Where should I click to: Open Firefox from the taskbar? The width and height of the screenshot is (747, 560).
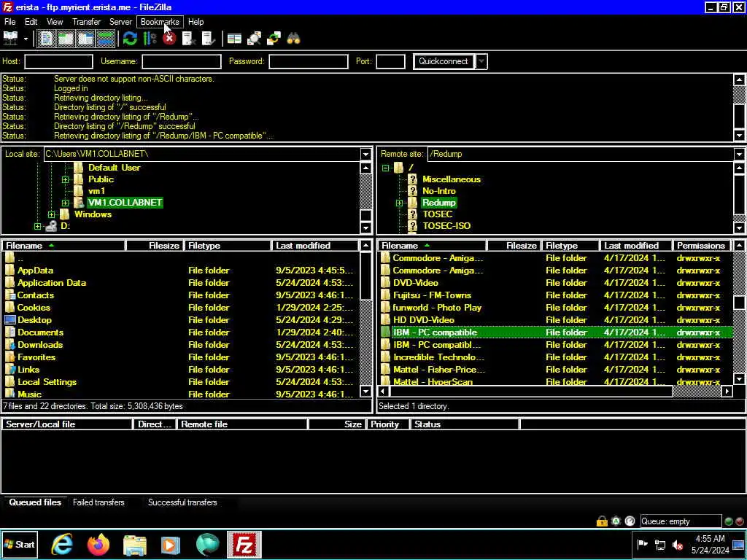[x=98, y=544]
